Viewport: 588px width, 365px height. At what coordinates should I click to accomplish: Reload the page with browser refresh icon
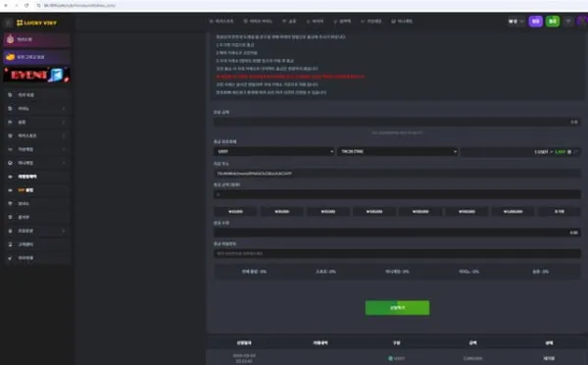coord(26,5)
